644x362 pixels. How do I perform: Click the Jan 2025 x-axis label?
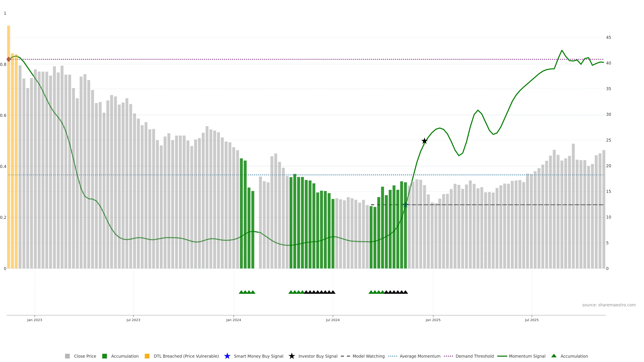[433, 320]
